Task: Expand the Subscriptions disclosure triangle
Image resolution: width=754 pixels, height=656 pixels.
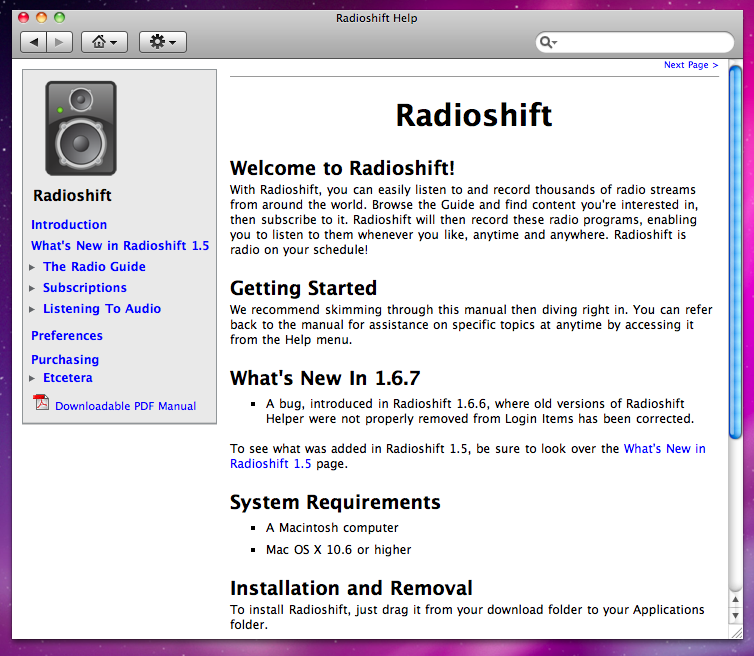Action: click(x=32, y=289)
